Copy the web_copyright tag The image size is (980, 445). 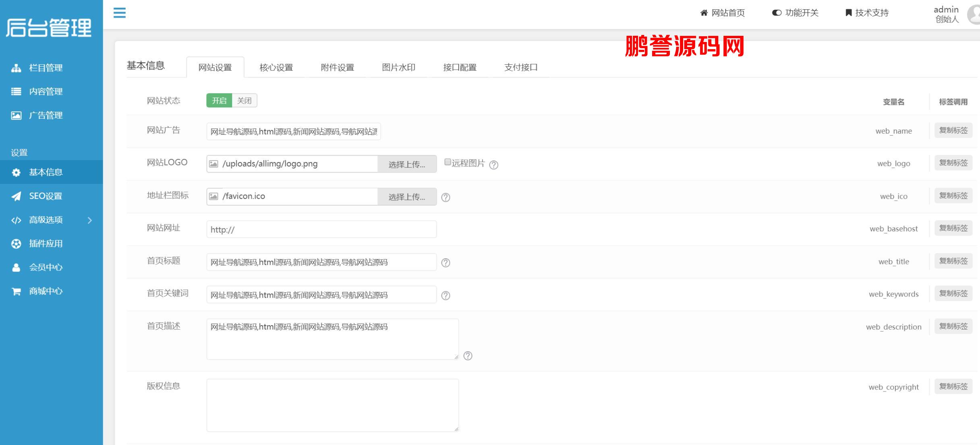(953, 387)
